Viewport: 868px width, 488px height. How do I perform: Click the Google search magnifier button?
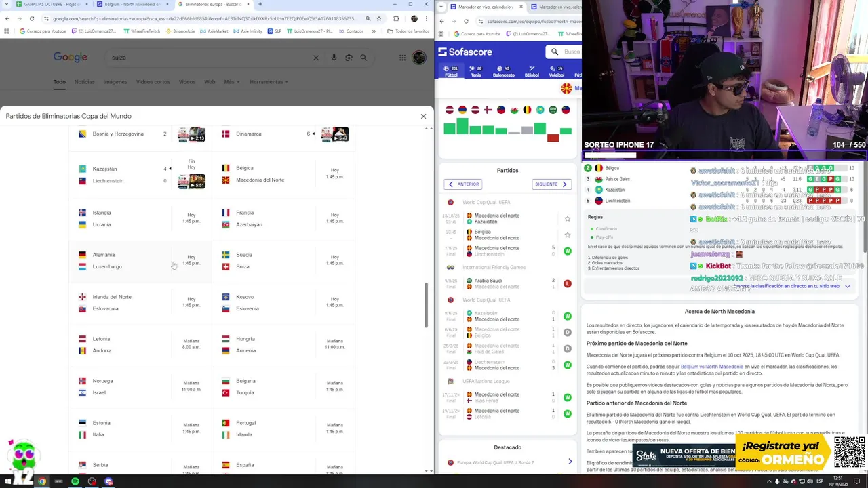tap(364, 58)
